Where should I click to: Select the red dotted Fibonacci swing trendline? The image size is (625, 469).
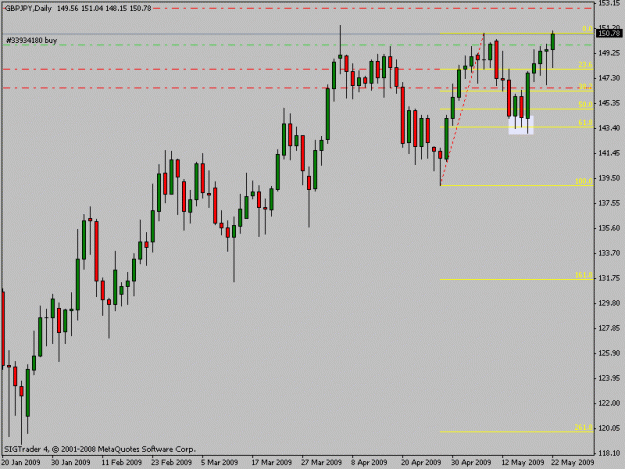point(462,110)
